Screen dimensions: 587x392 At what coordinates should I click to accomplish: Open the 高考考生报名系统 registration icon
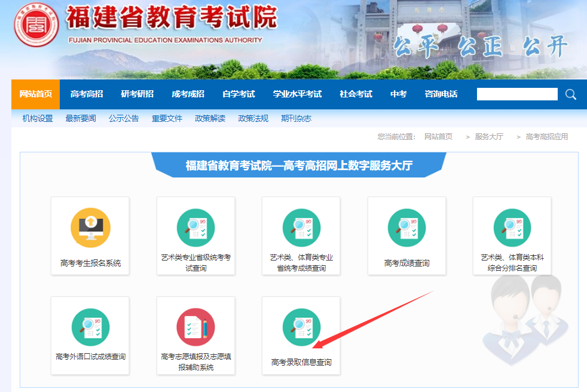[90, 236]
